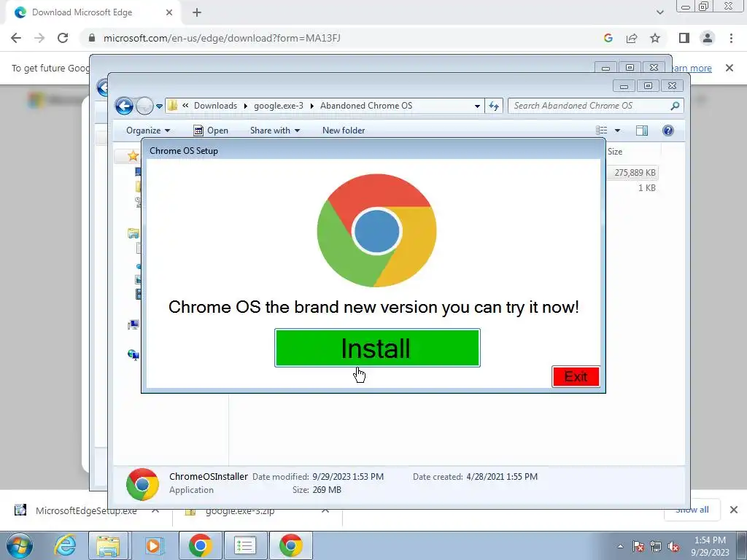Click Date modified value 9/29/2023 1:53 PM
This screenshot has width=747, height=560.
click(x=348, y=477)
